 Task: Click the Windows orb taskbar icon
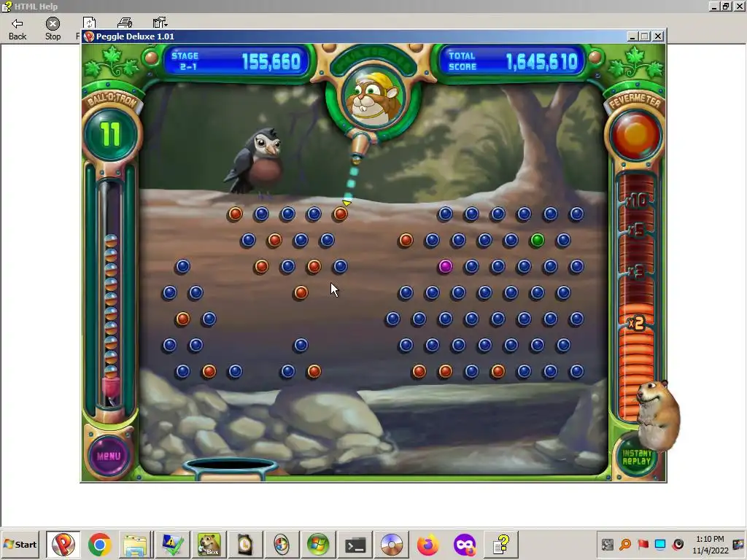[318, 545]
